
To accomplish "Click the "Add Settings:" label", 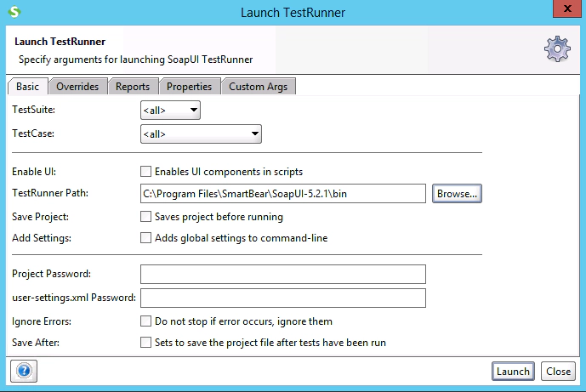I will pos(42,238).
